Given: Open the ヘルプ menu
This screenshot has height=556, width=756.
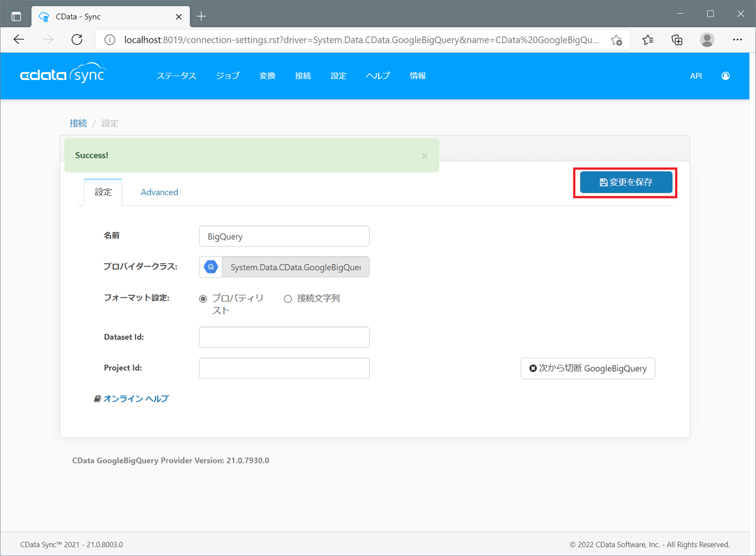Looking at the screenshot, I should pos(378,76).
